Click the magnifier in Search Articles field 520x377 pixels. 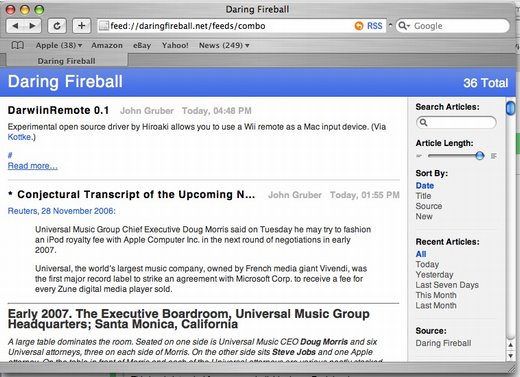pyautogui.click(x=424, y=122)
